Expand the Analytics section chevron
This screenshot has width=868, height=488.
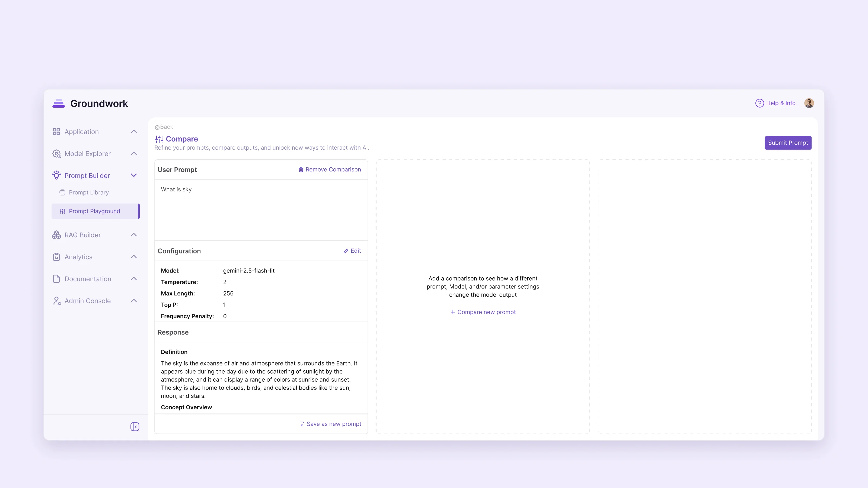point(134,257)
